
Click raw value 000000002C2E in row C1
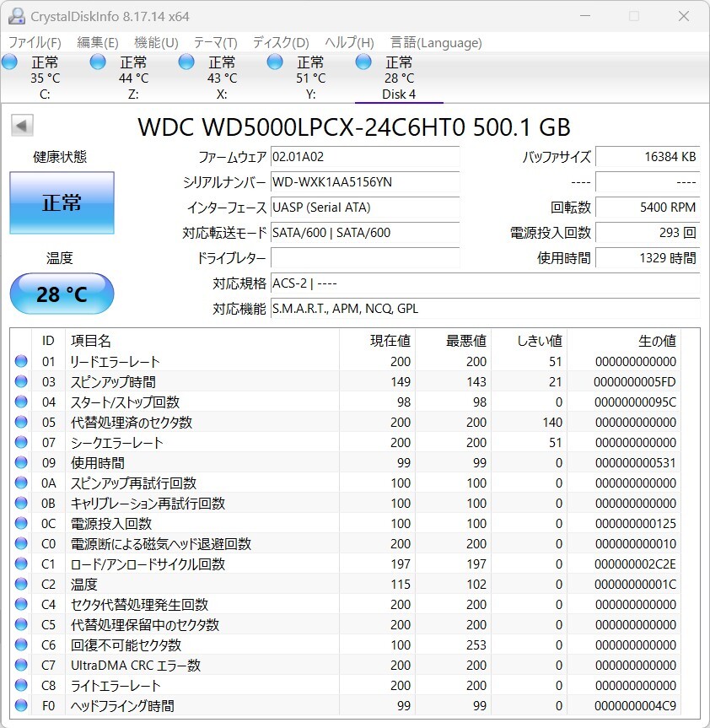(x=635, y=564)
